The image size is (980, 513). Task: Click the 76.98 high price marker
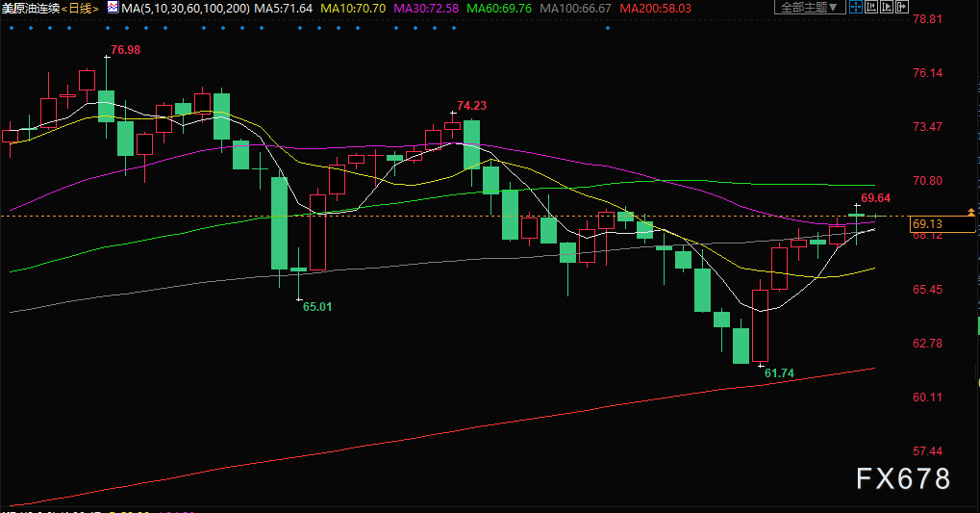tap(126, 50)
